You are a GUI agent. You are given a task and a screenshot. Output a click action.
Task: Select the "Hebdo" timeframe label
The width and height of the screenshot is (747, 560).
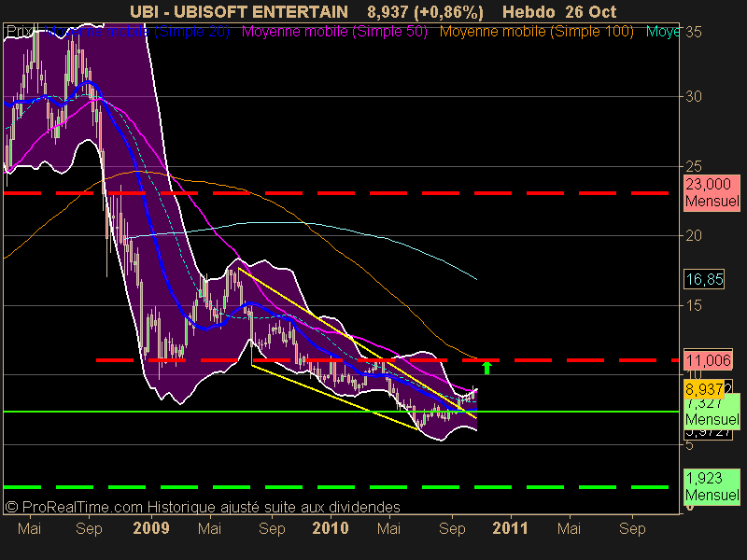pos(529,12)
